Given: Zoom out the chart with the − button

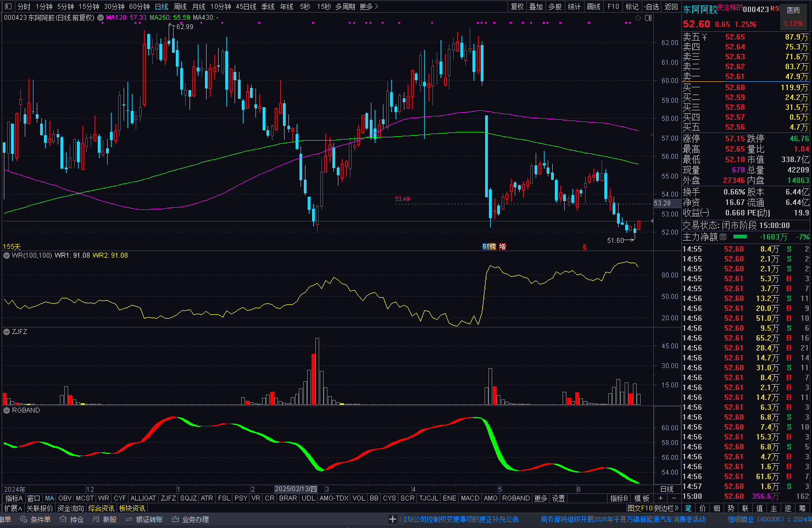Looking at the screenshot, I should 674,498.
